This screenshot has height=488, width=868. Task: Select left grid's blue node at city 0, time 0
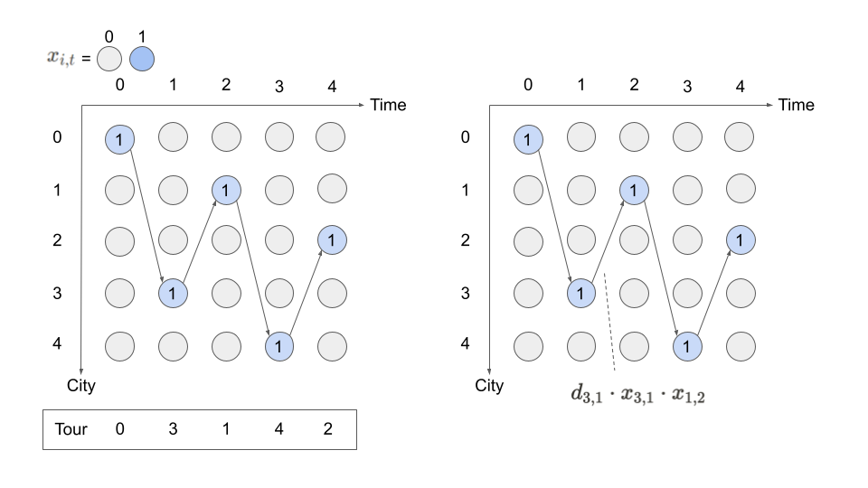coord(119,138)
